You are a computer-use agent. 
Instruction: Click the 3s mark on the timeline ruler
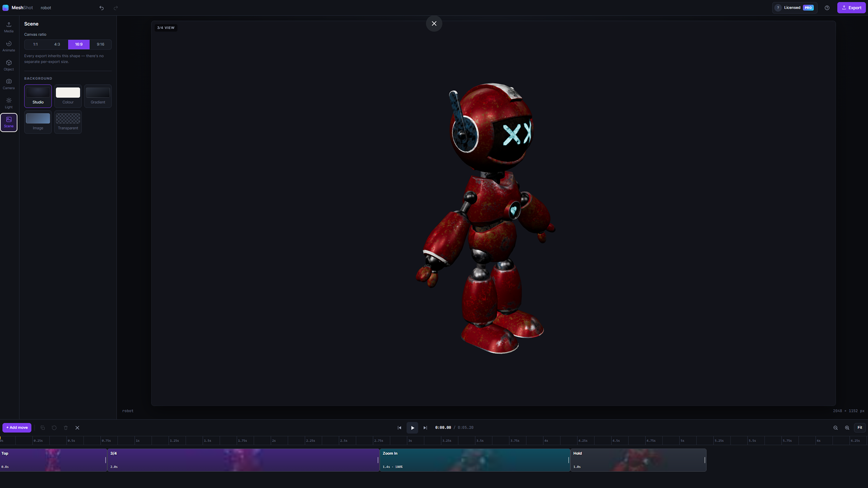click(x=410, y=441)
